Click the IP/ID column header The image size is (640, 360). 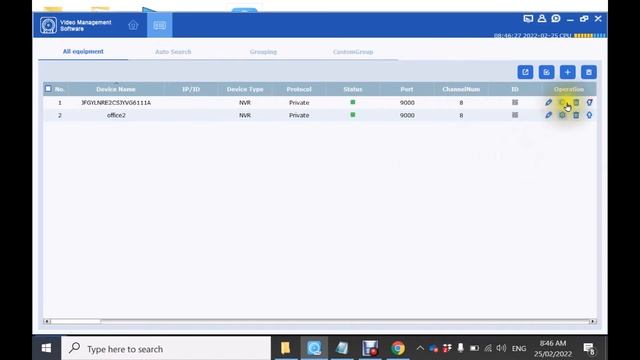click(191, 89)
